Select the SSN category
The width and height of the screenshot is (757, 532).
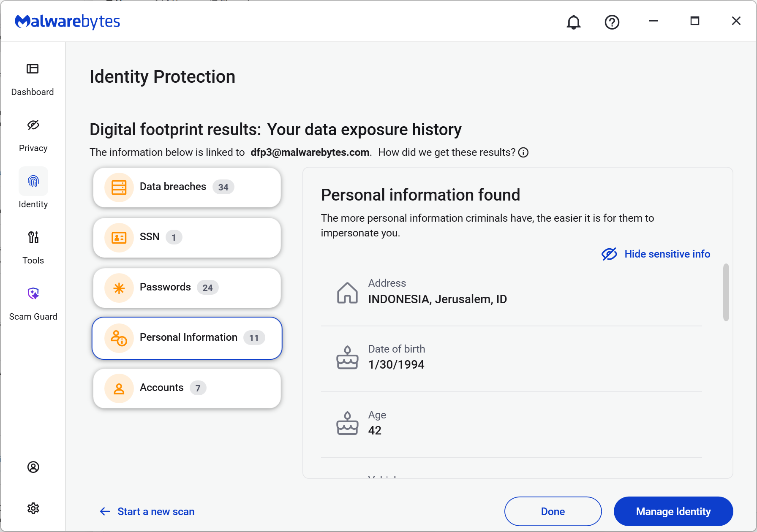pyautogui.click(x=187, y=238)
